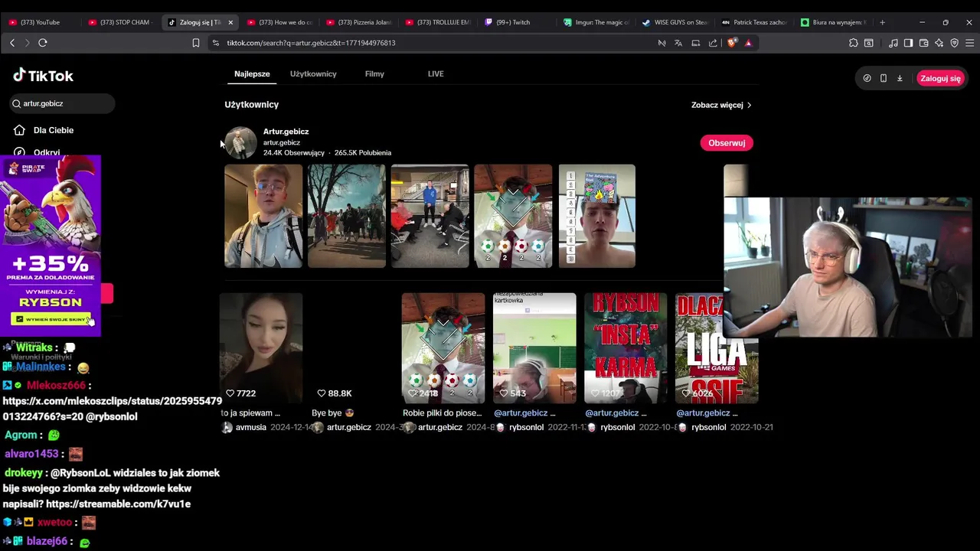Open profile video with football emoji filter
Viewport: 980px width, 551px height.
(x=513, y=216)
